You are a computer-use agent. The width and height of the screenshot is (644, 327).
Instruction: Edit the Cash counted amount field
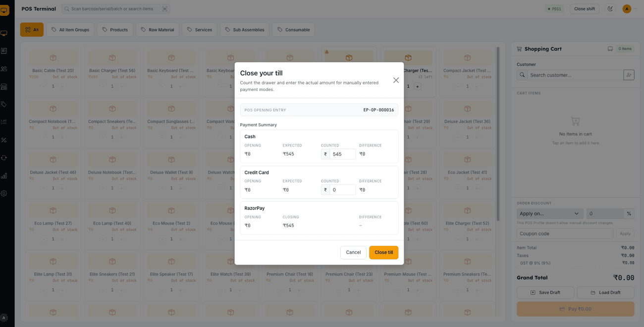(342, 154)
